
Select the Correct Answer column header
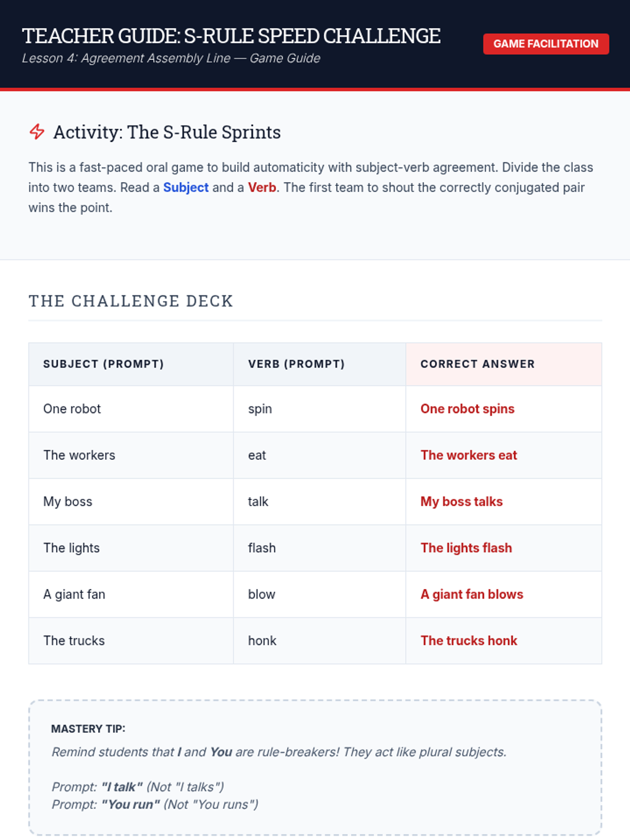(477, 364)
